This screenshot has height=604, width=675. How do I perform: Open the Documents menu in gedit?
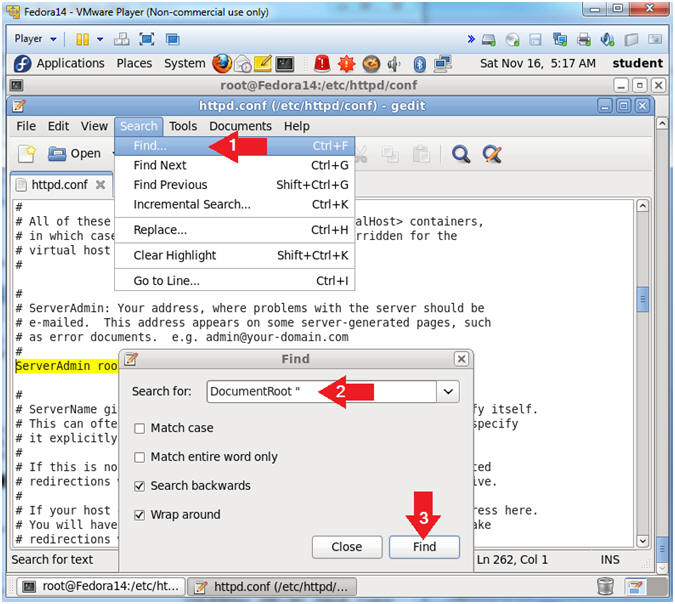(x=240, y=126)
